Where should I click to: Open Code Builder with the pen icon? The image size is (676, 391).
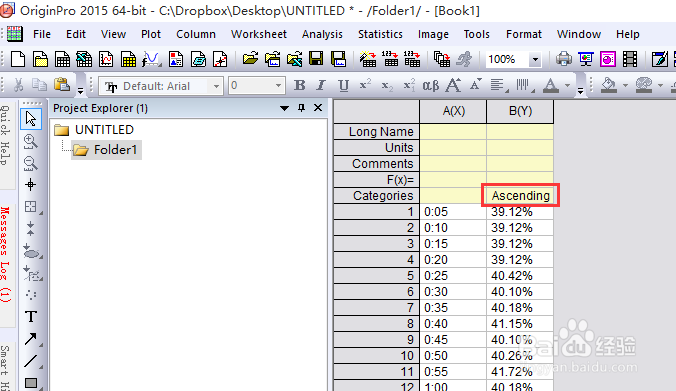point(660,59)
